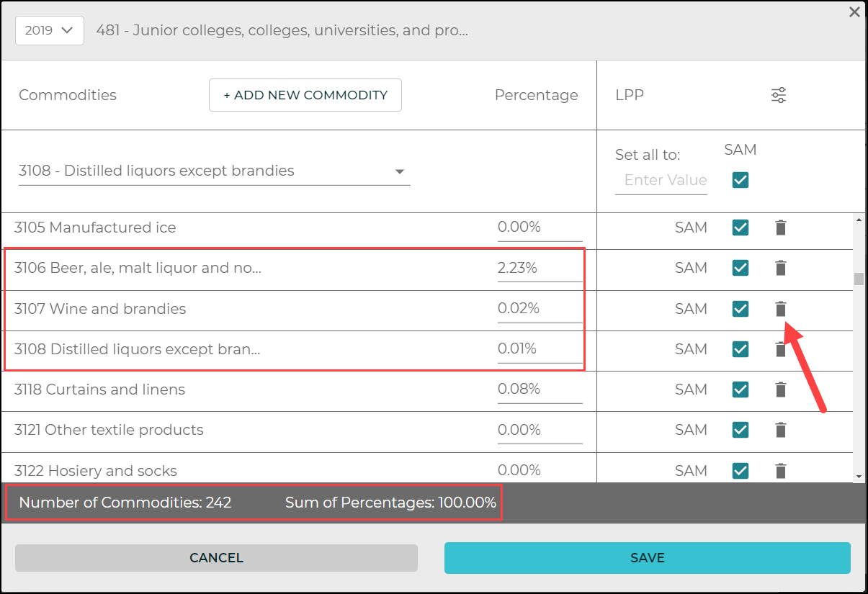Toggle the Set all to SAM checkbox
868x594 pixels.
(741, 180)
